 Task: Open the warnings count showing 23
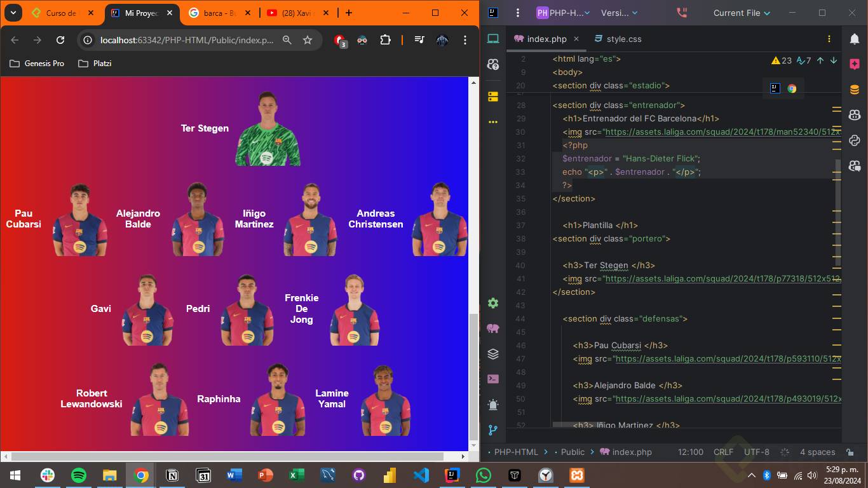point(782,60)
